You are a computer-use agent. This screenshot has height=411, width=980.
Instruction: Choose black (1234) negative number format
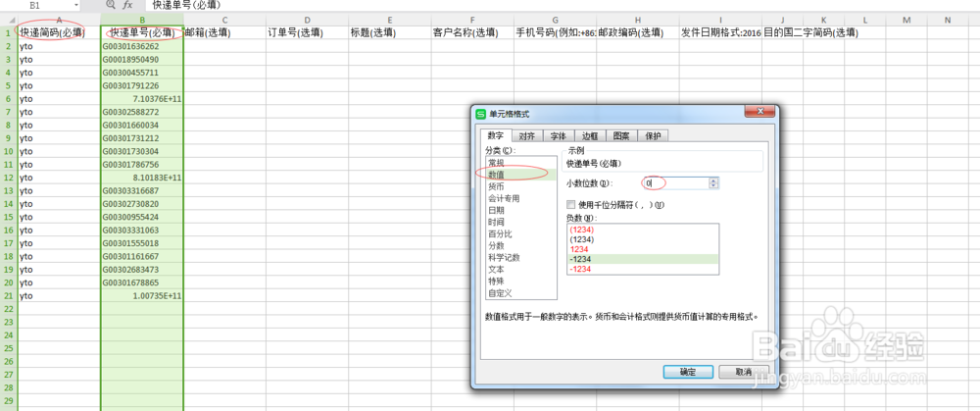coord(643,239)
